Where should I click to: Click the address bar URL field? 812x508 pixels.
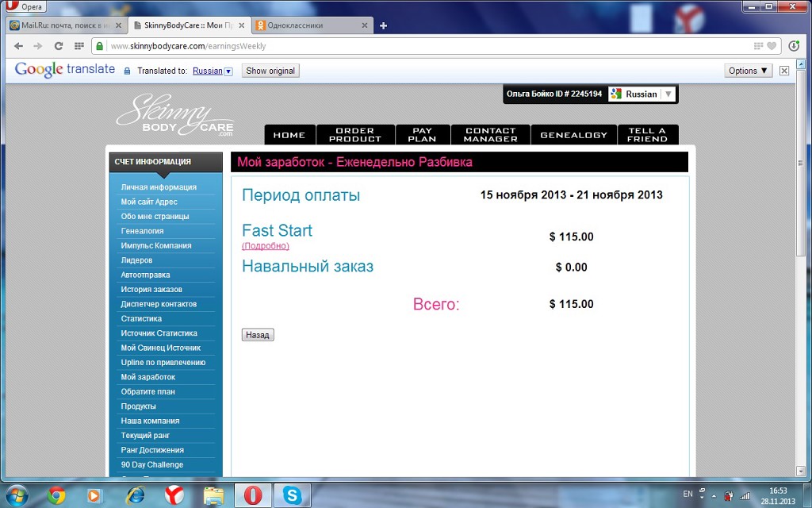[x=396, y=46]
